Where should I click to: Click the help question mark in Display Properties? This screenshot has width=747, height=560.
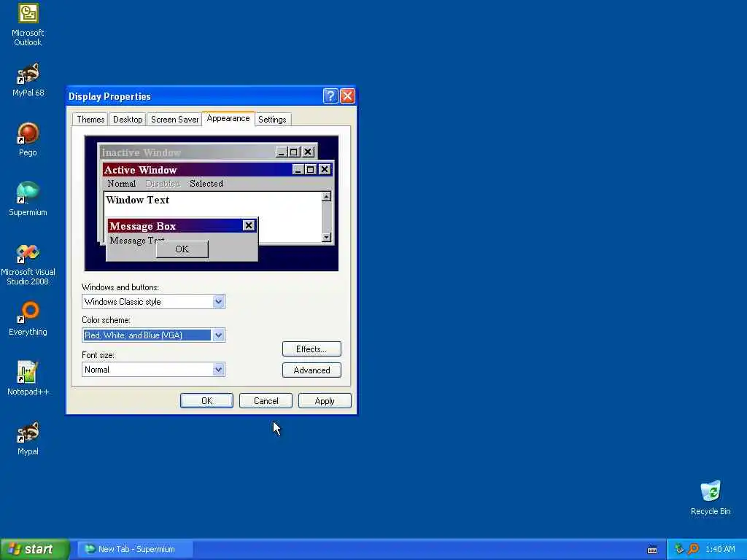[330, 96]
